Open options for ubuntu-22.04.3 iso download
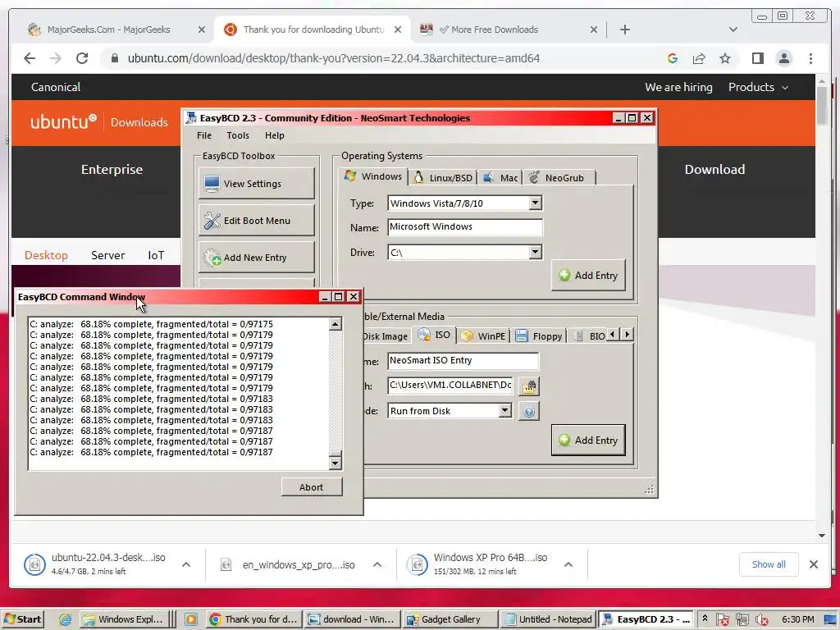The height and width of the screenshot is (630, 840). click(x=186, y=564)
